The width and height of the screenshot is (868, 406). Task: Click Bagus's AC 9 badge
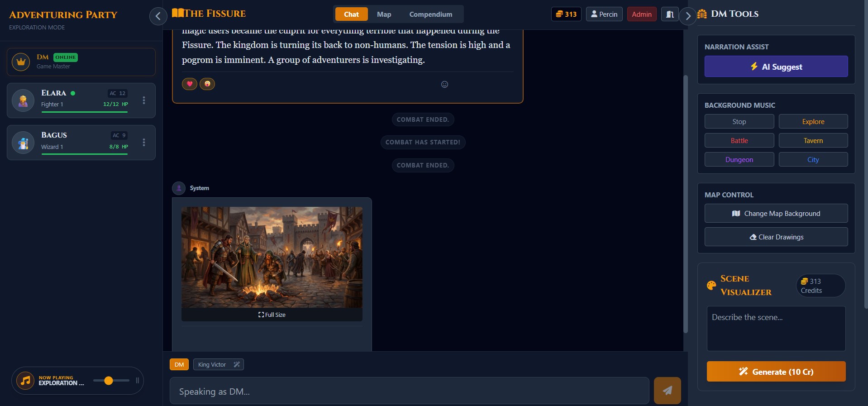(x=119, y=135)
